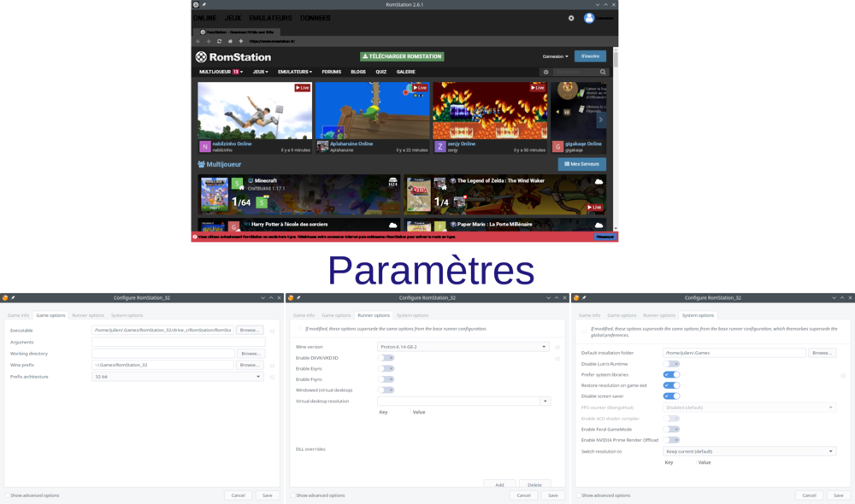This screenshot has height=504, width=855.
Task: Click H24 icon on Minecraft server
Action: (x=392, y=182)
